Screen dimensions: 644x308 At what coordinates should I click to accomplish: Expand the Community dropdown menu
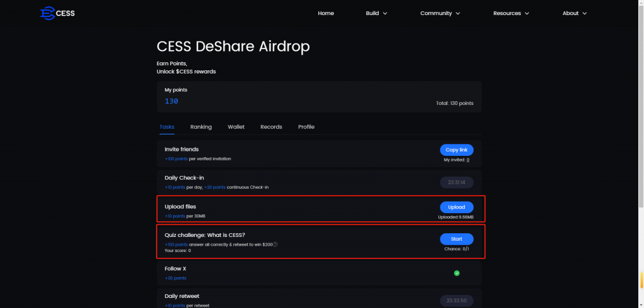click(x=440, y=13)
